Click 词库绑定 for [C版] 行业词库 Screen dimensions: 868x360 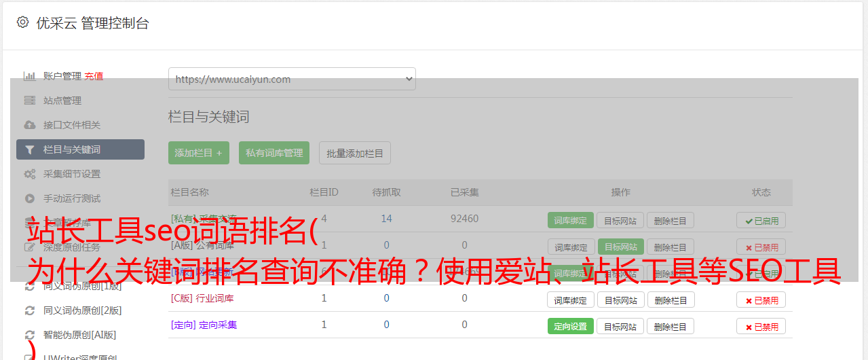[571, 300]
